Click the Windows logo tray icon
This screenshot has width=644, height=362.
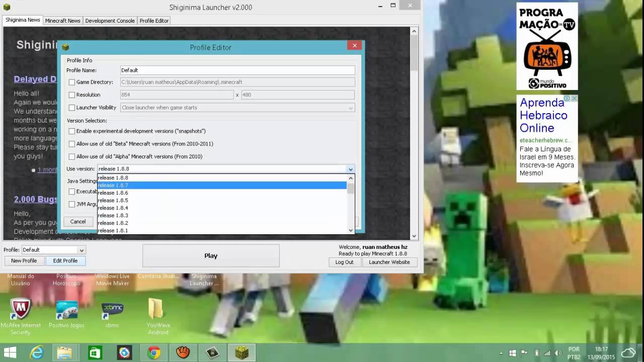pos(513,353)
